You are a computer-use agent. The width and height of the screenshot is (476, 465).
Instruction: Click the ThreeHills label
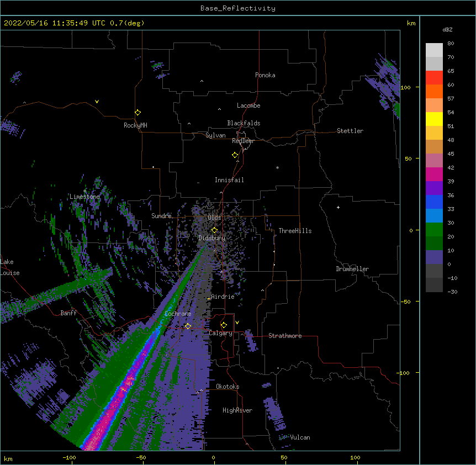295,231
